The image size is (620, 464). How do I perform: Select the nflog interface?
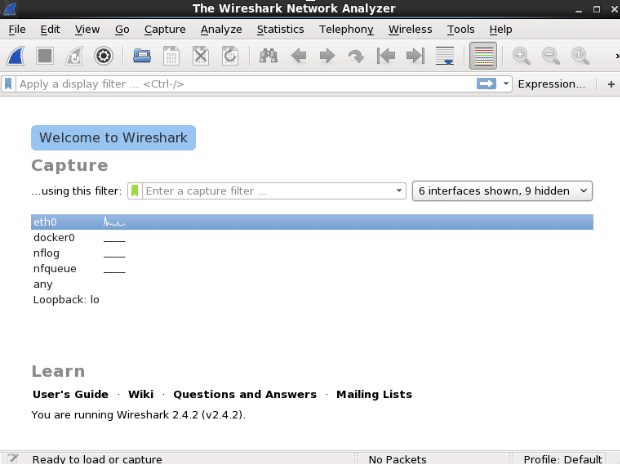[46, 253]
